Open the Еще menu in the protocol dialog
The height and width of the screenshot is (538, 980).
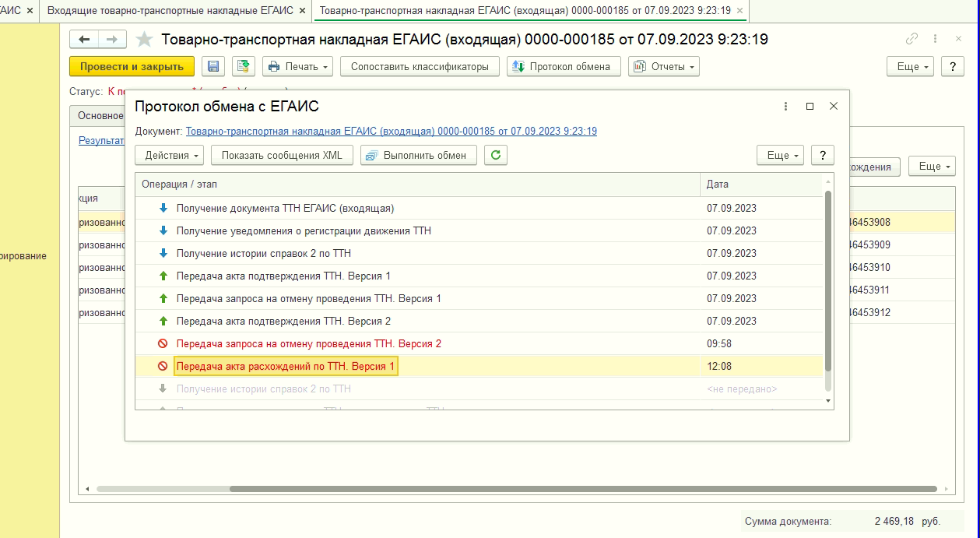click(781, 155)
